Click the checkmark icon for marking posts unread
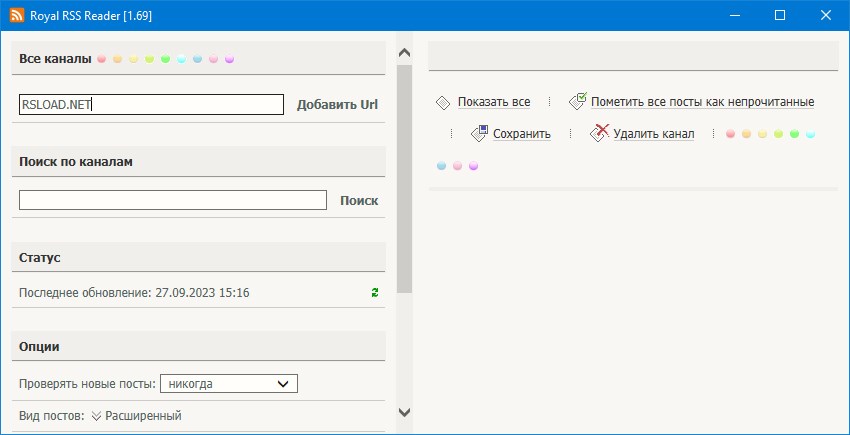850x435 pixels. [x=577, y=102]
